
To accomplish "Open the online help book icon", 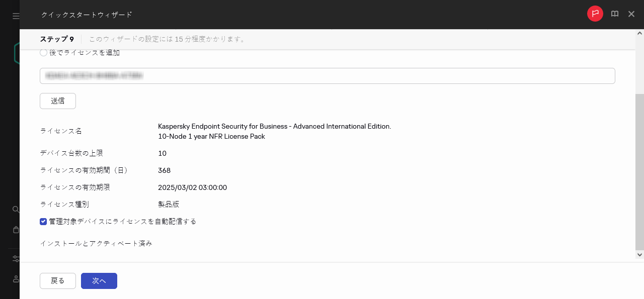I will pyautogui.click(x=614, y=14).
